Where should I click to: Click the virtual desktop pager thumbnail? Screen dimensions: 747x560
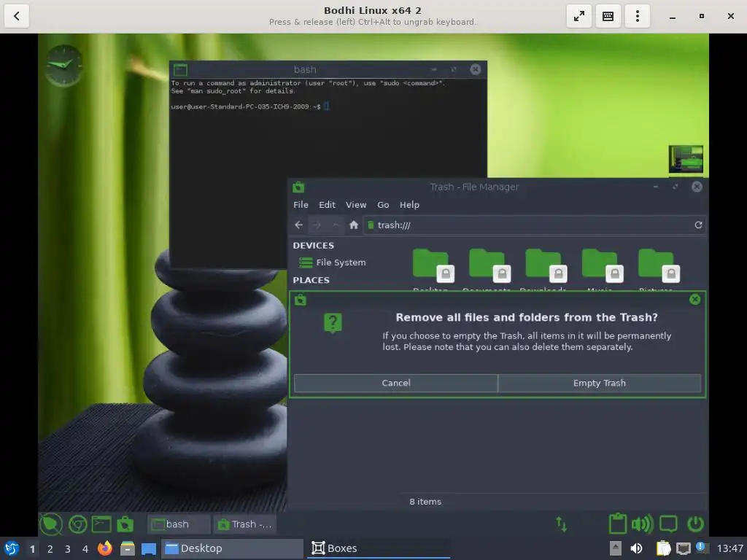686,159
